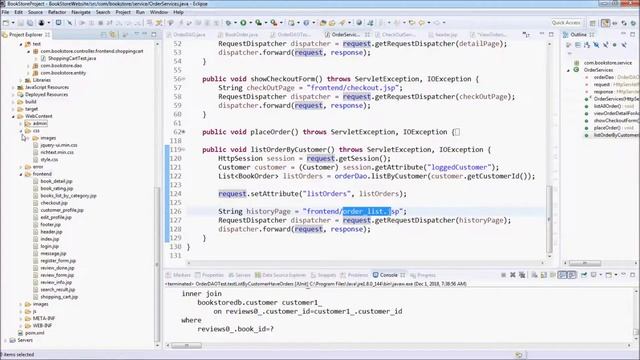
Task: Open the Navigate menu
Action: (x=81, y=12)
